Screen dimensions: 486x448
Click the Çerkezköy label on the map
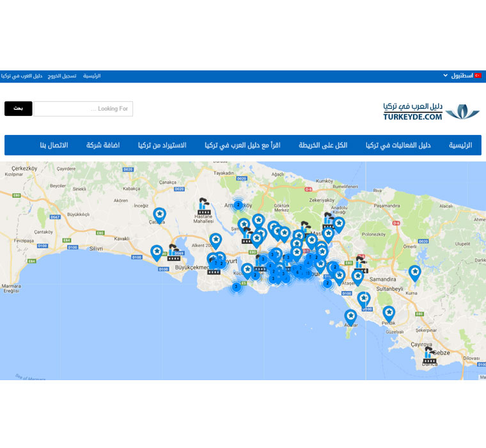point(24,168)
